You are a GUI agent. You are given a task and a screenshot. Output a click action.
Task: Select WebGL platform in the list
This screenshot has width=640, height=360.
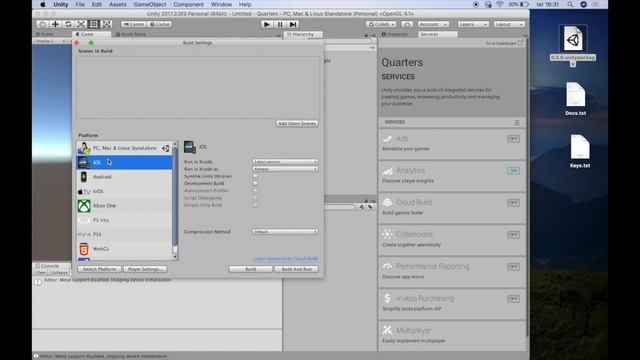124,249
